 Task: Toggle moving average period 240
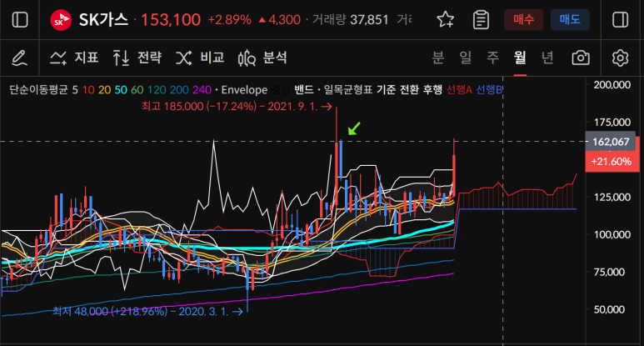click(x=202, y=89)
